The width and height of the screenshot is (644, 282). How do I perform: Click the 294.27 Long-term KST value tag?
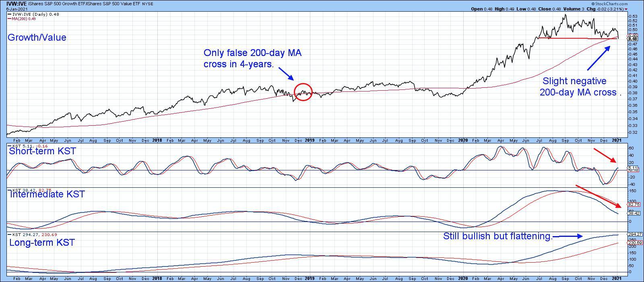(633, 234)
